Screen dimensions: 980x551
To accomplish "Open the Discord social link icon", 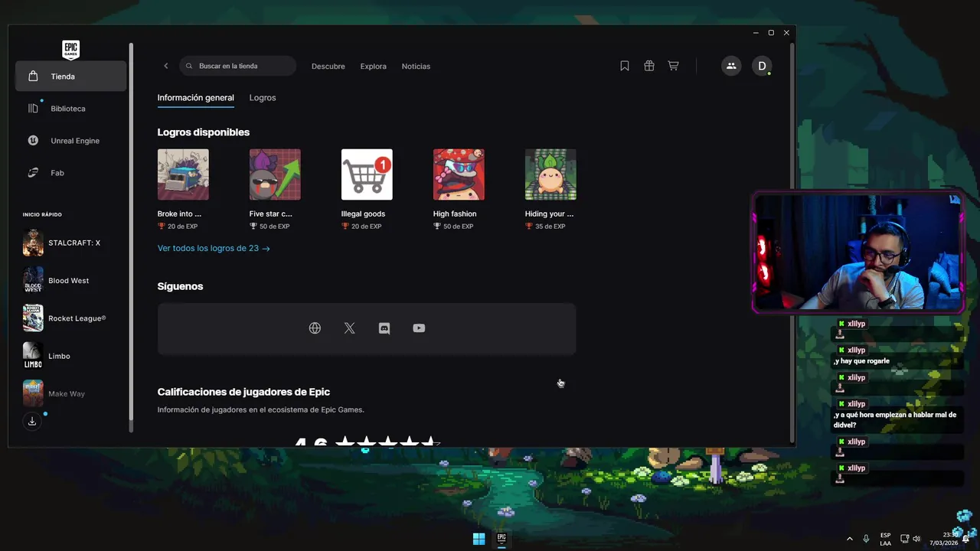I will [x=384, y=328].
